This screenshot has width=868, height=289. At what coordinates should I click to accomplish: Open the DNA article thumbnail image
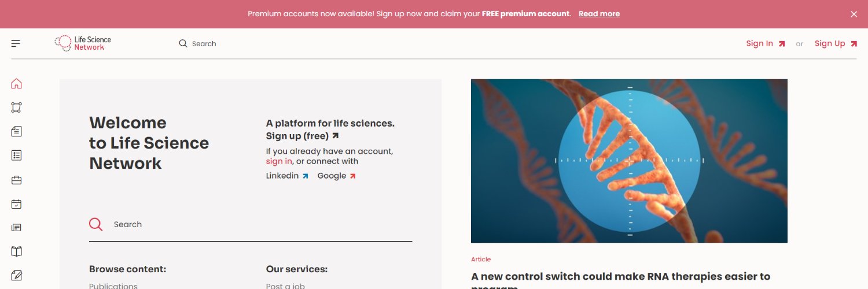pos(629,161)
